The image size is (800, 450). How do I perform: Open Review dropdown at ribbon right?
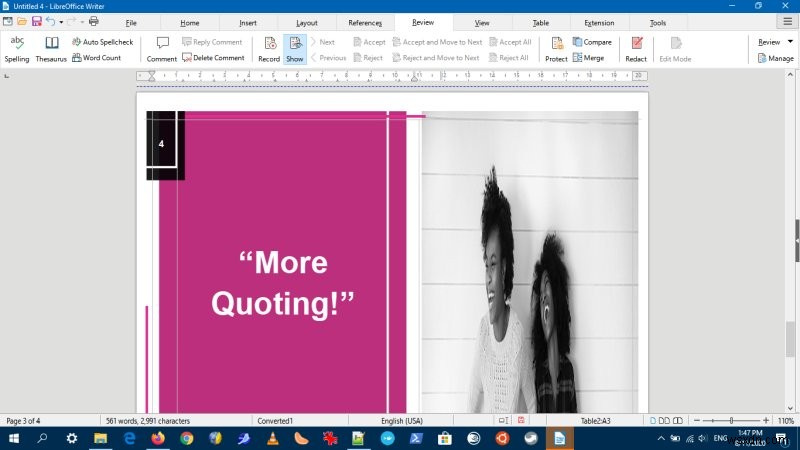pyautogui.click(x=775, y=42)
